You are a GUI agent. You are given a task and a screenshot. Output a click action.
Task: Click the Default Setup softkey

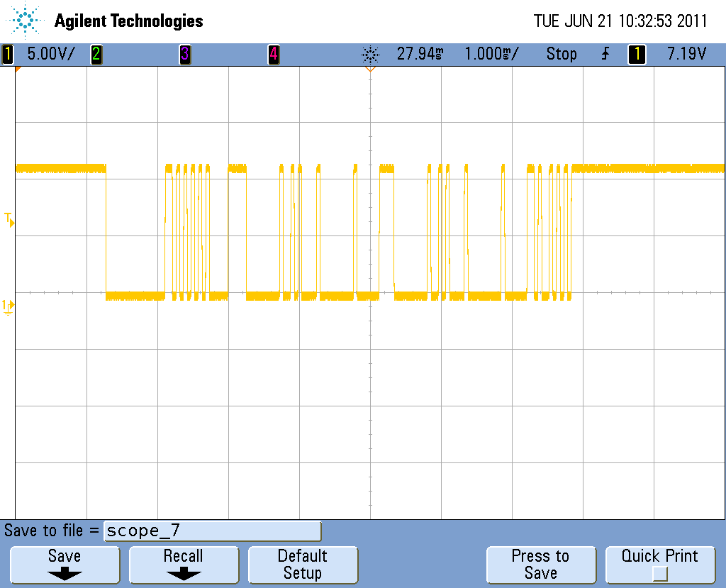(x=303, y=565)
